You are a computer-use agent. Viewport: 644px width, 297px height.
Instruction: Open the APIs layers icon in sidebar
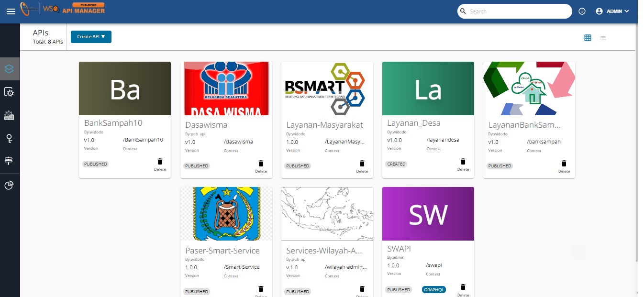(x=10, y=69)
